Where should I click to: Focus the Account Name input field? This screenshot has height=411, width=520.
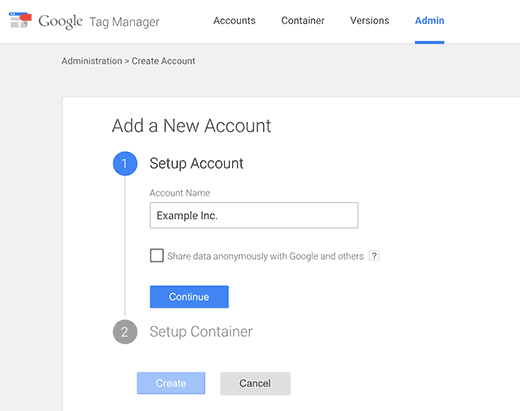[254, 215]
